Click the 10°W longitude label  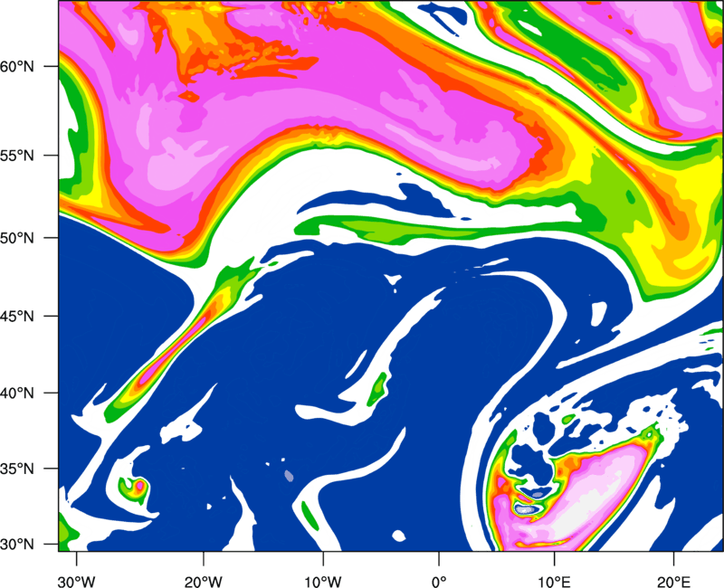tap(323, 582)
